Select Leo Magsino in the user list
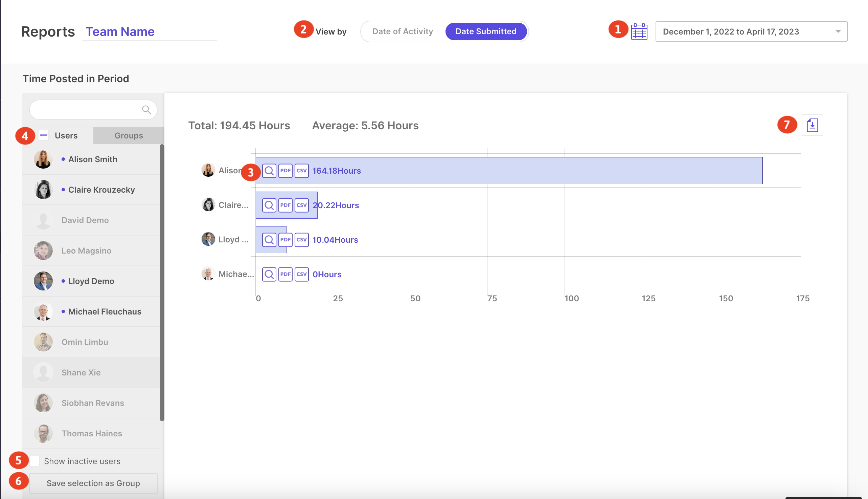868x499 pixels. (91, 251)
